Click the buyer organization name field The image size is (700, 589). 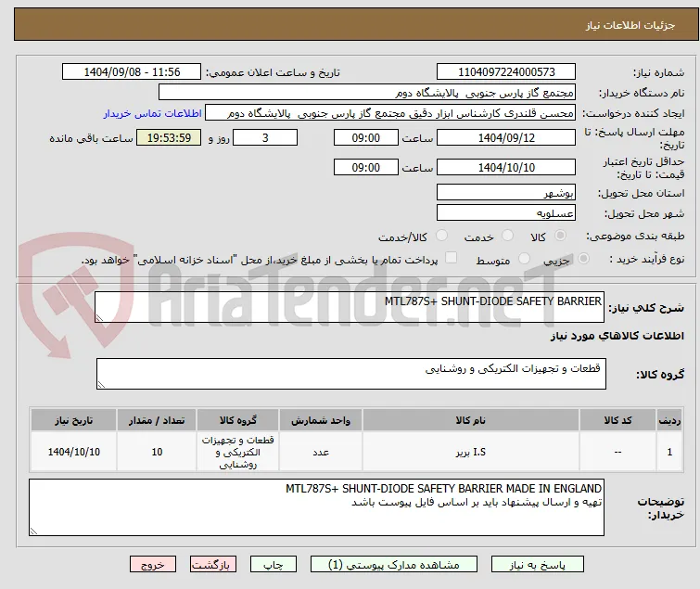coord(367,93)
